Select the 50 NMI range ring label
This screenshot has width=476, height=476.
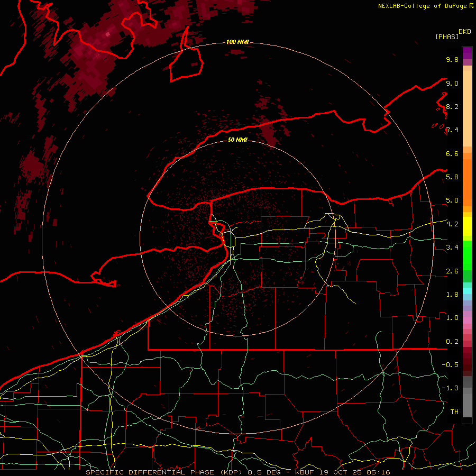point(238,140)
